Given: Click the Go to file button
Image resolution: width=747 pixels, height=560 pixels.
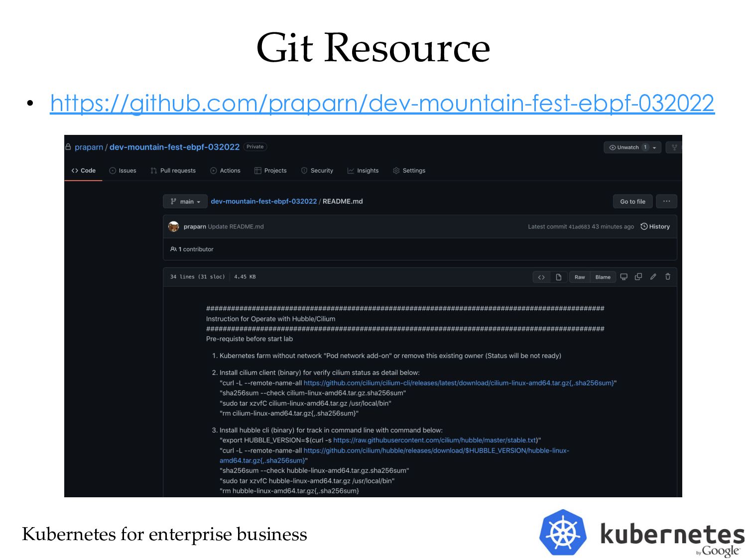Looking at the screenshot, I should (x=632, y=202).
